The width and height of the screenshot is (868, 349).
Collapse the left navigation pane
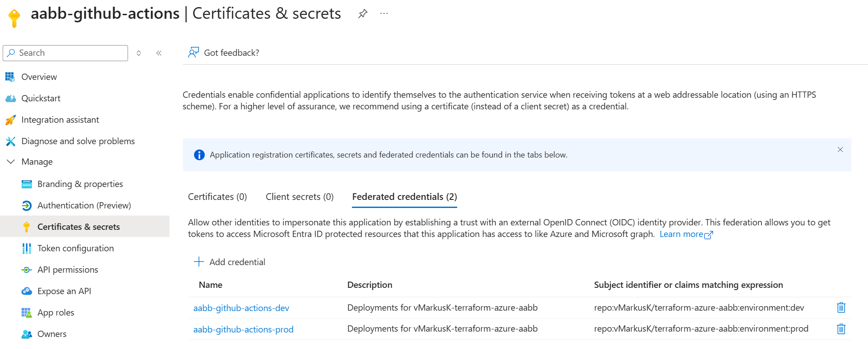[159, 53]
